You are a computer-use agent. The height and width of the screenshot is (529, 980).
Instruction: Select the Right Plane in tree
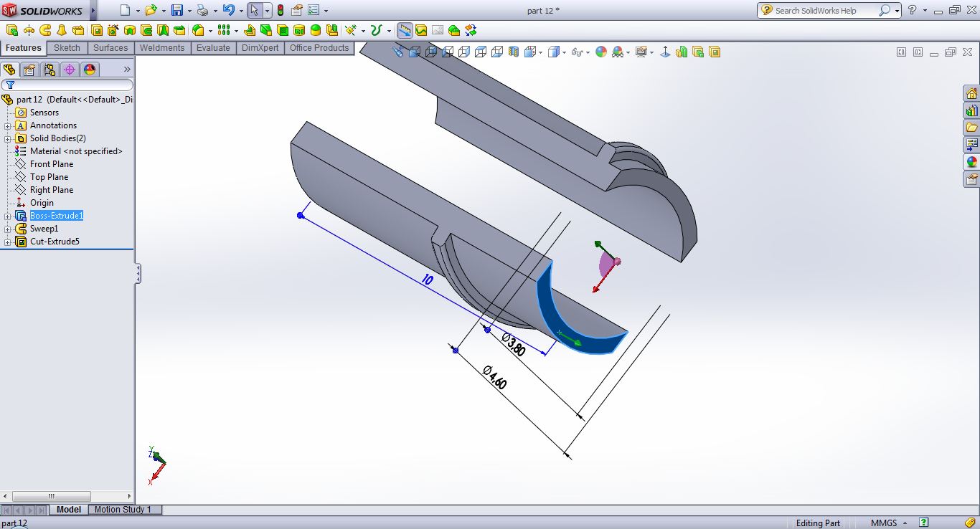pos(52,190)
